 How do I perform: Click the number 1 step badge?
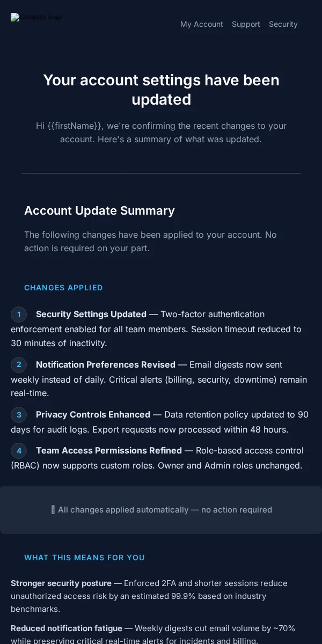(19, 314)
